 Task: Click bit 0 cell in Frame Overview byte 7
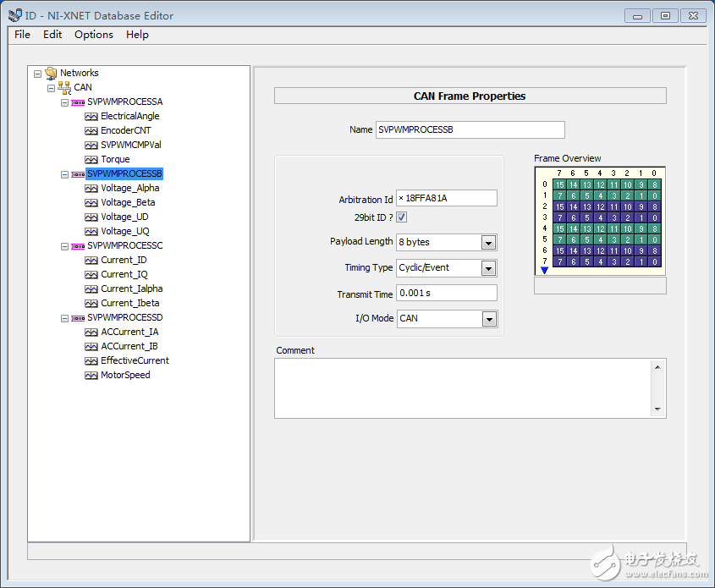[x=655, y=262]
